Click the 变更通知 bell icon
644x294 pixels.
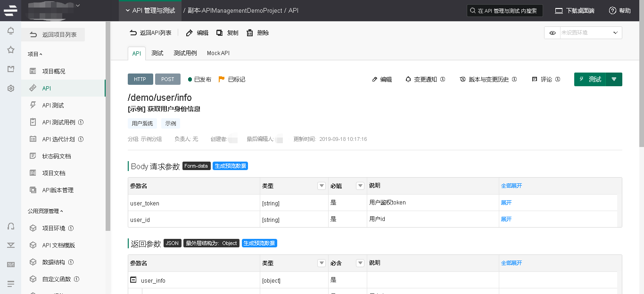[x=408, y=79]
